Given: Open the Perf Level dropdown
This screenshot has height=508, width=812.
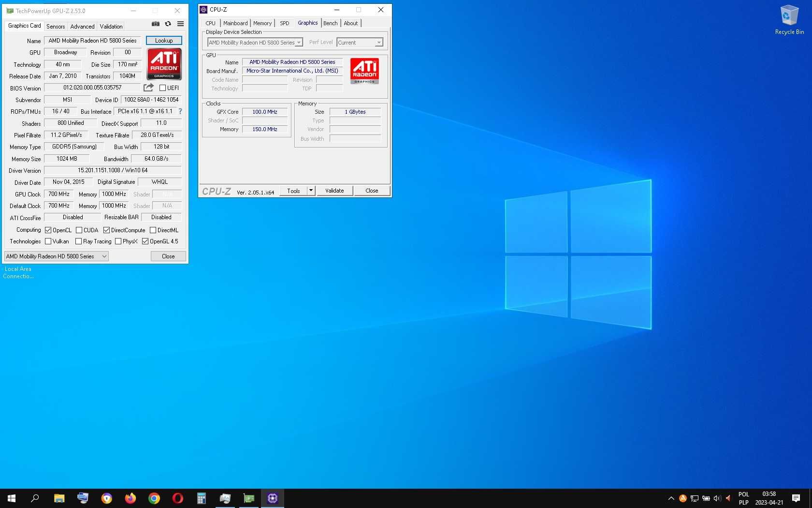Looking at the screenshot, I should [360, 43].
